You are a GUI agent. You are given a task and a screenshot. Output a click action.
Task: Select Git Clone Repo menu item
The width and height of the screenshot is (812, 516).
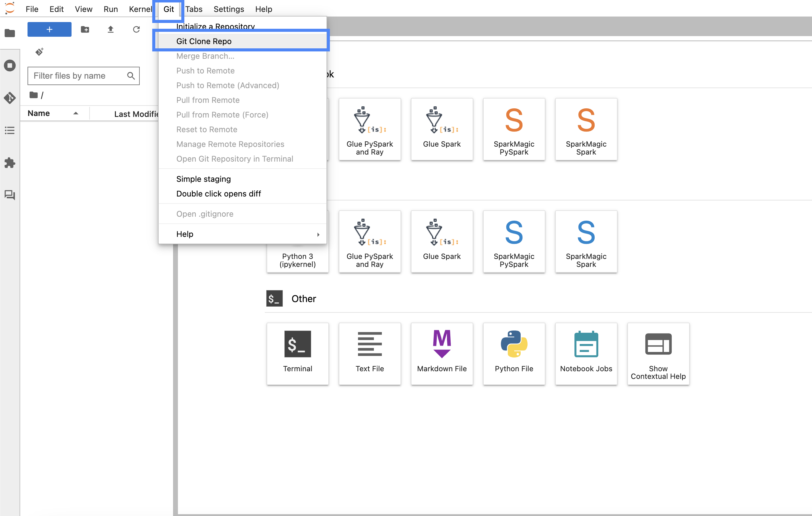click(x=204, y=41)
